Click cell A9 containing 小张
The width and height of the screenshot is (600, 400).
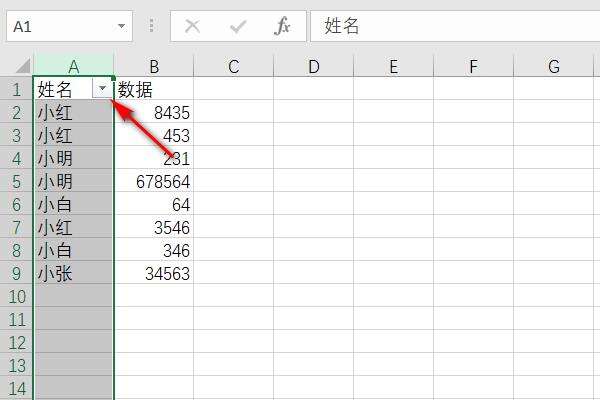click(73, 273)
